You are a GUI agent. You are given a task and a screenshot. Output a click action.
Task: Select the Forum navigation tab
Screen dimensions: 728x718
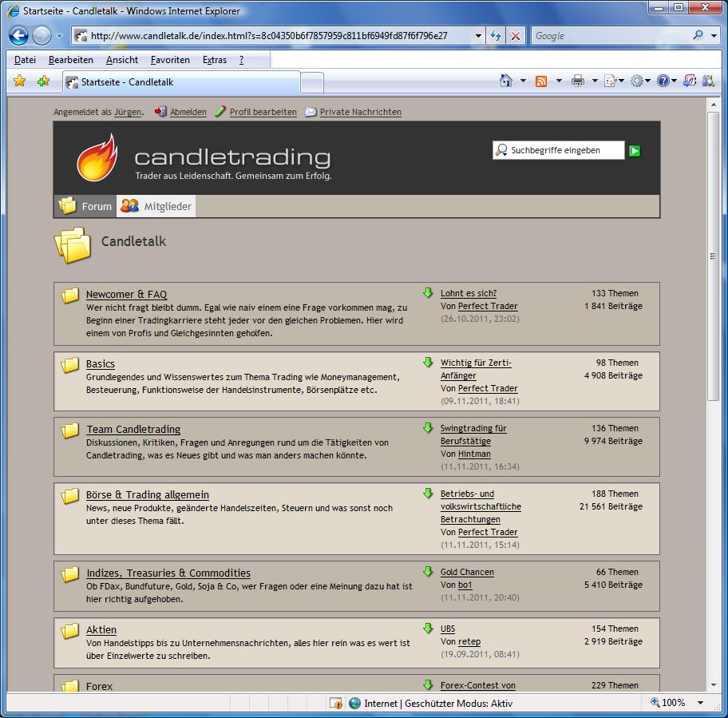click(85, 206)
